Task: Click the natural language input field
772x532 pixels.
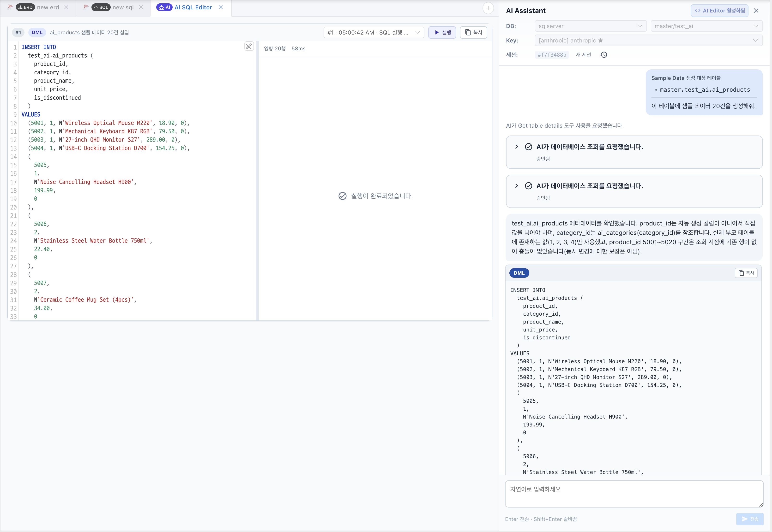Action: 634,494
